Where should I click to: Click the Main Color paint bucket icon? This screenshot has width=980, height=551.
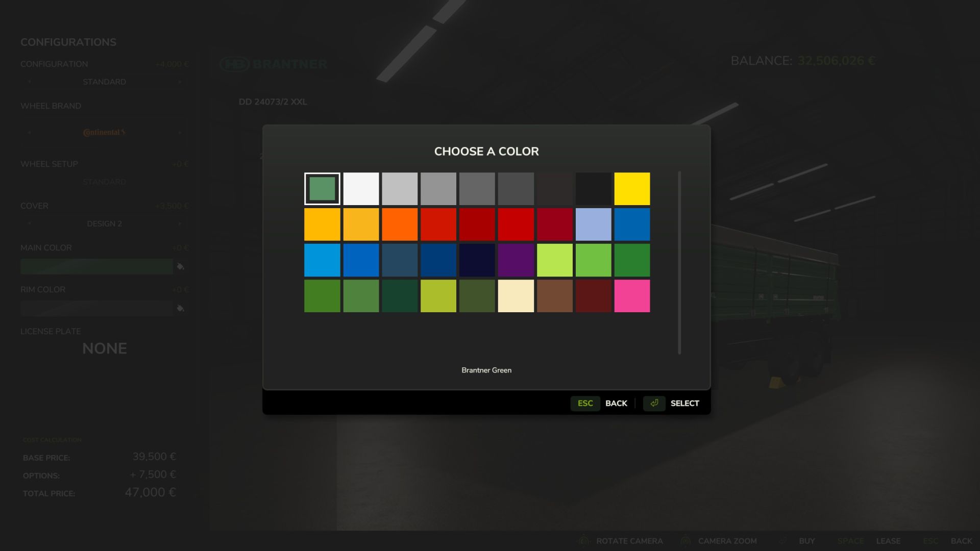point(180,266)
